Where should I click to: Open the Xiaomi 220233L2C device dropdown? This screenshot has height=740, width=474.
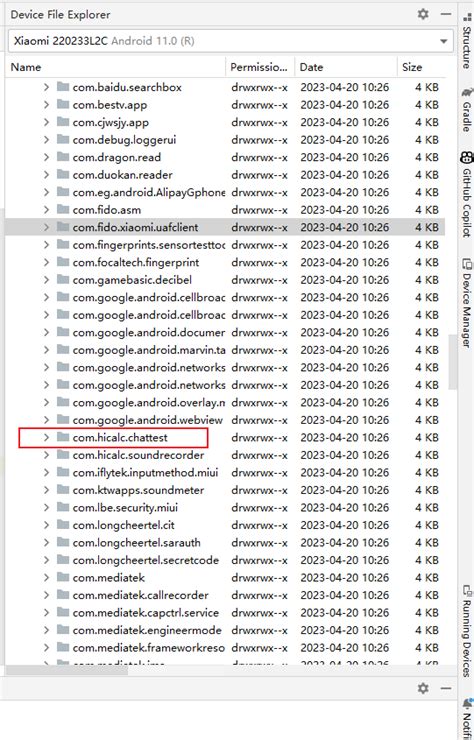(x=230, y=41)
